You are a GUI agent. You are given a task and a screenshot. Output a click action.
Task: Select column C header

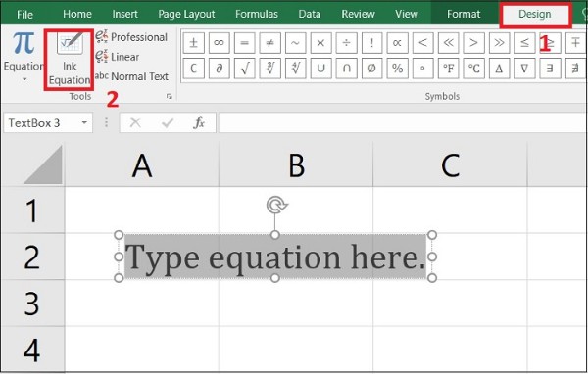click(451, 164)
